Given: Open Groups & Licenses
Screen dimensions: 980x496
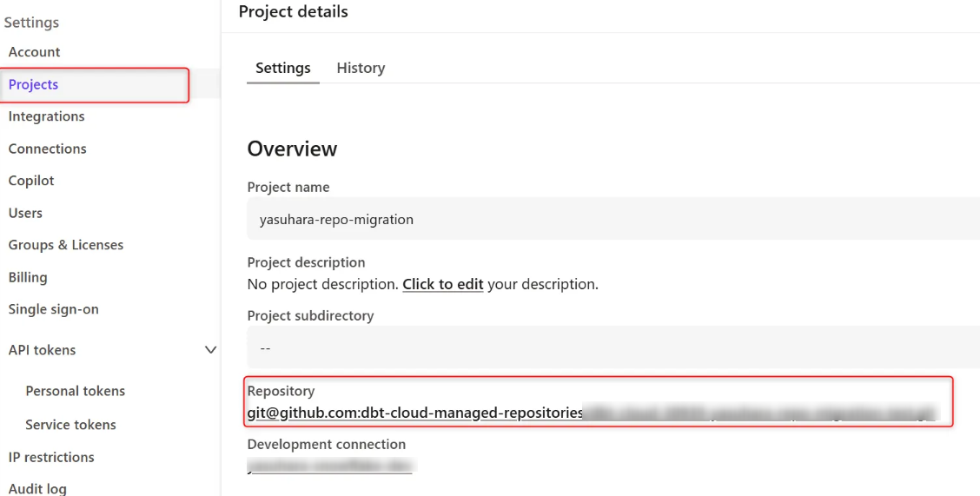Looking at the screenshot, I should pos(66,245).
